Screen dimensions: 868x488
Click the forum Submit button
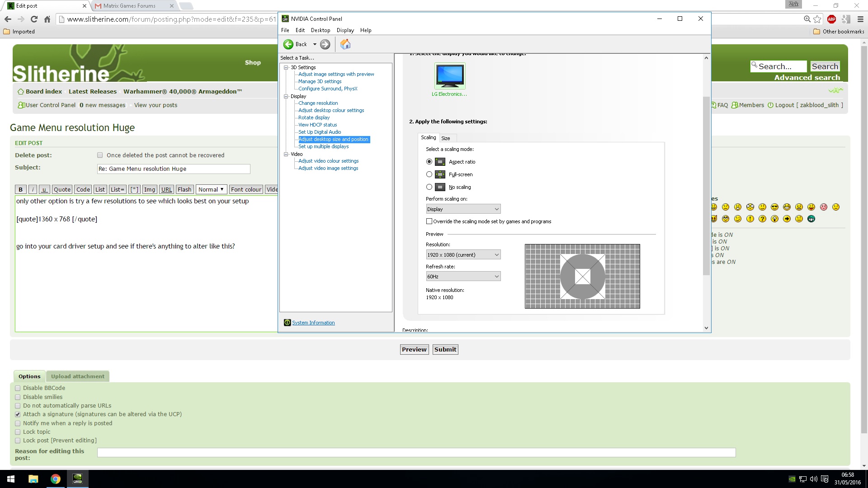[445, 349]
